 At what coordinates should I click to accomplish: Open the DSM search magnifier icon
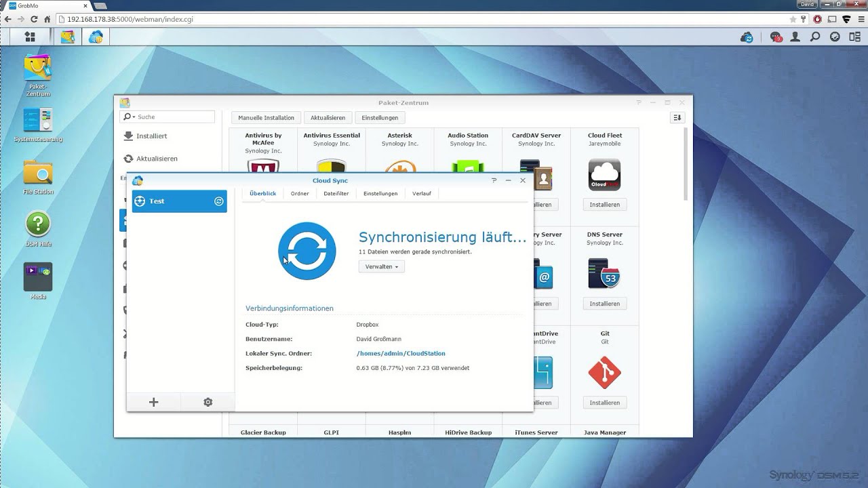pos(815,37)
